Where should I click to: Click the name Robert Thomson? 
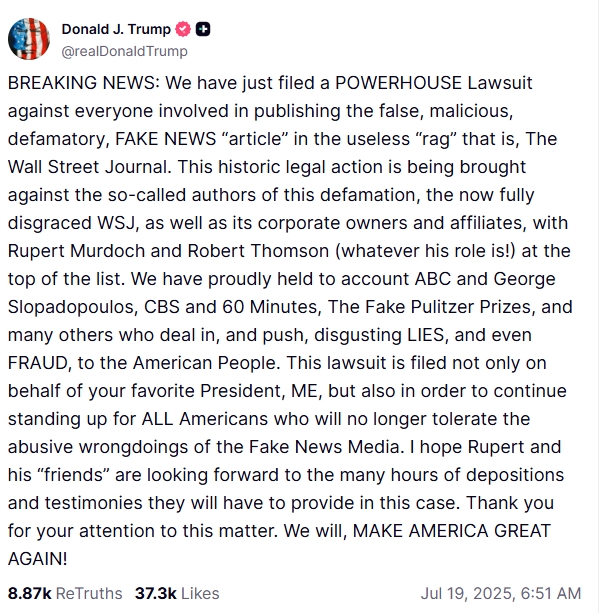[x=258, y=251]
